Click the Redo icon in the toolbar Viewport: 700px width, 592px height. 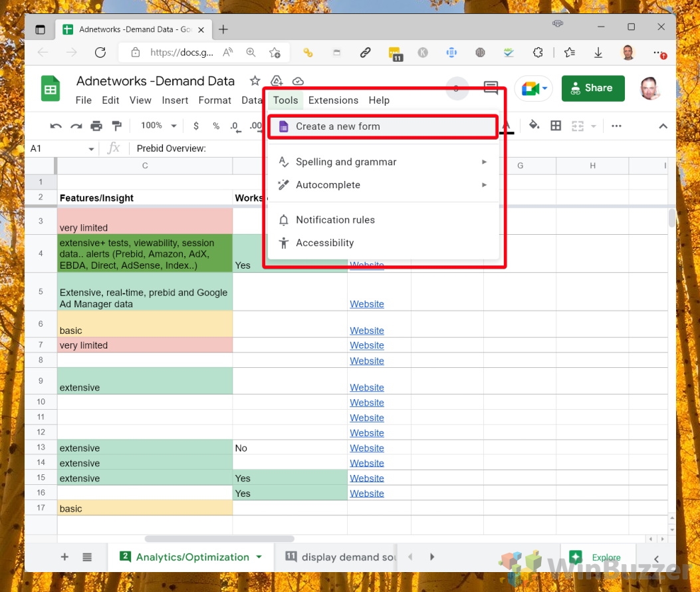(x=76, y=126)
